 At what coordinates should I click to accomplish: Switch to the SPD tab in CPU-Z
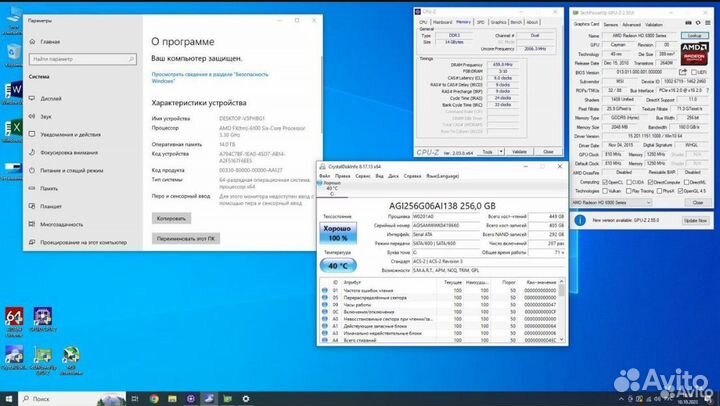[480, 22]
